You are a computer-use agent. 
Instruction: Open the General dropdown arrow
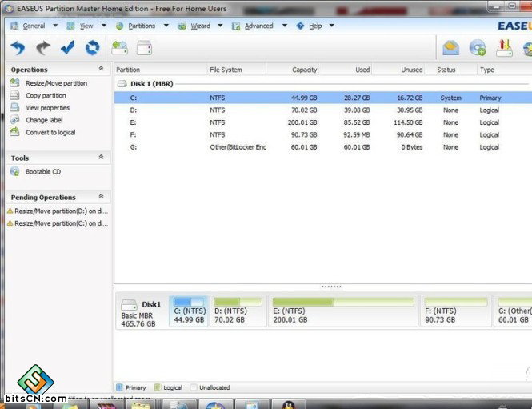[55, 26]
